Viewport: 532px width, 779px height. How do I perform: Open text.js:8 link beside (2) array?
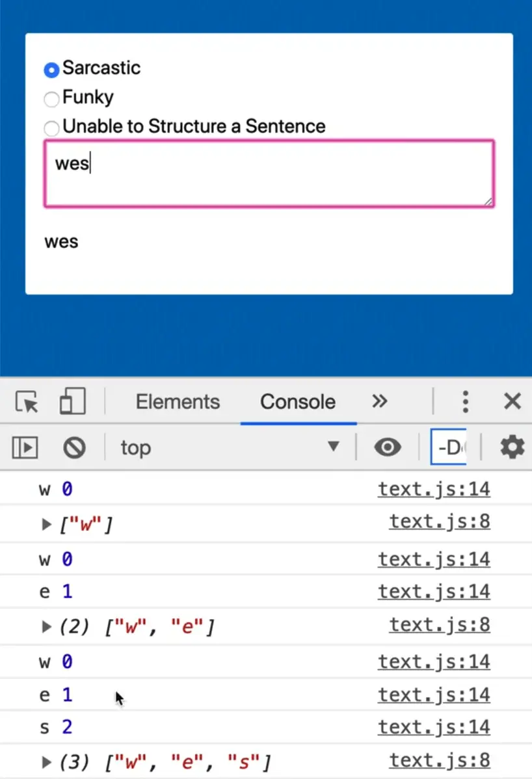coord(439,625)
